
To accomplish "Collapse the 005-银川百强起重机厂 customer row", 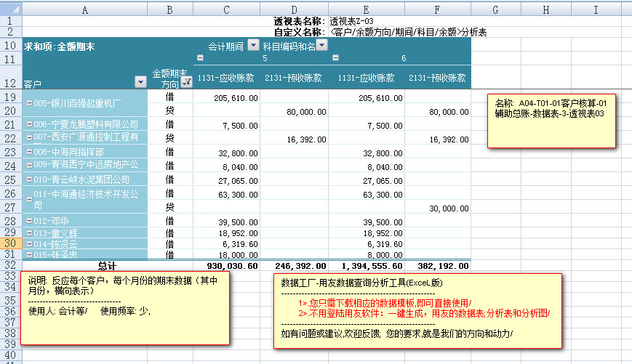I will pyautogui.click(x=29, y=103).
